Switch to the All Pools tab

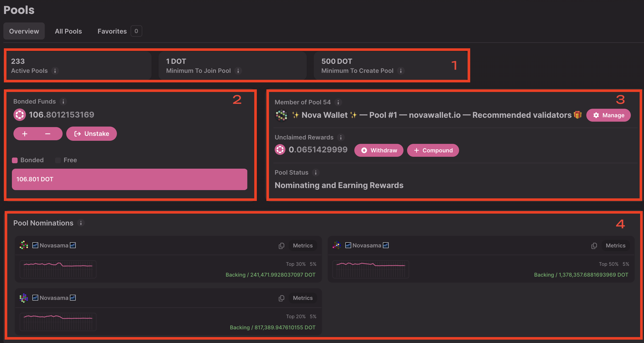68,31
